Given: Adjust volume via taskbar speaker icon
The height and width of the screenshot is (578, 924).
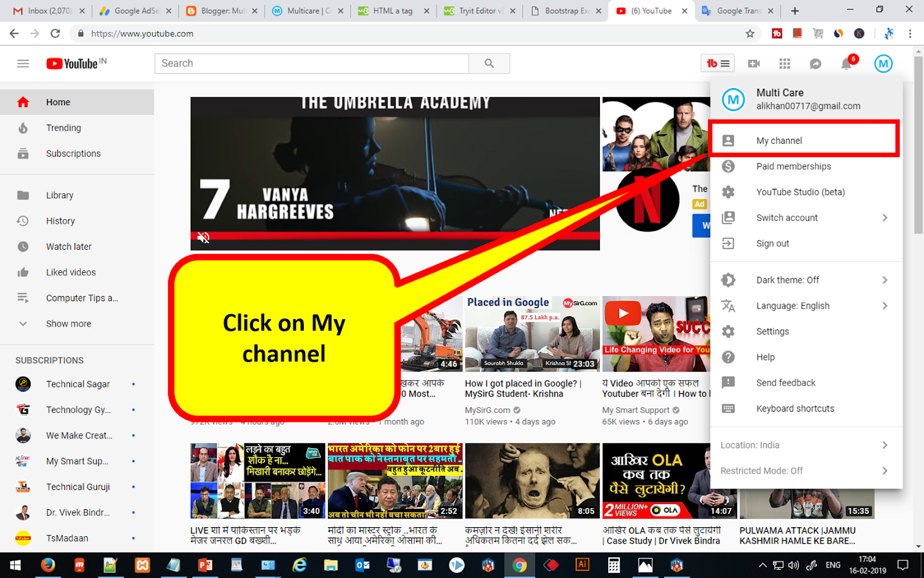Looking at the screenshot, I should [793, 565].
